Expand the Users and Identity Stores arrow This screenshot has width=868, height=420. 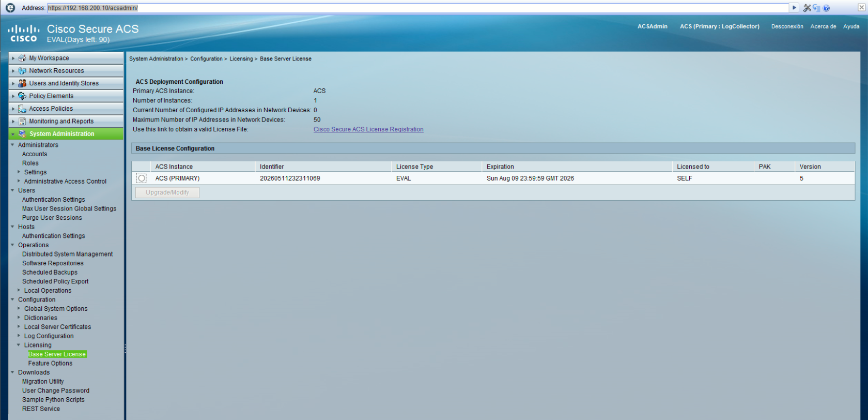[13, 83]
